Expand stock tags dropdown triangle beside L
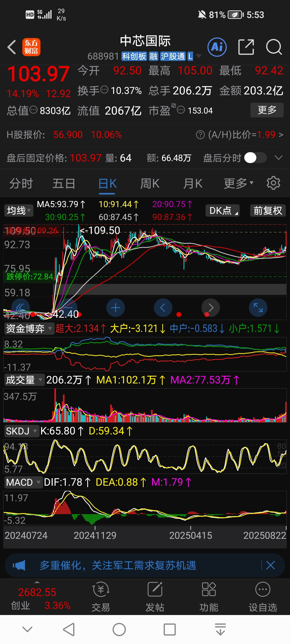This screenshot has height=644, width=290. pyautogui.click(x=199, y=56)
